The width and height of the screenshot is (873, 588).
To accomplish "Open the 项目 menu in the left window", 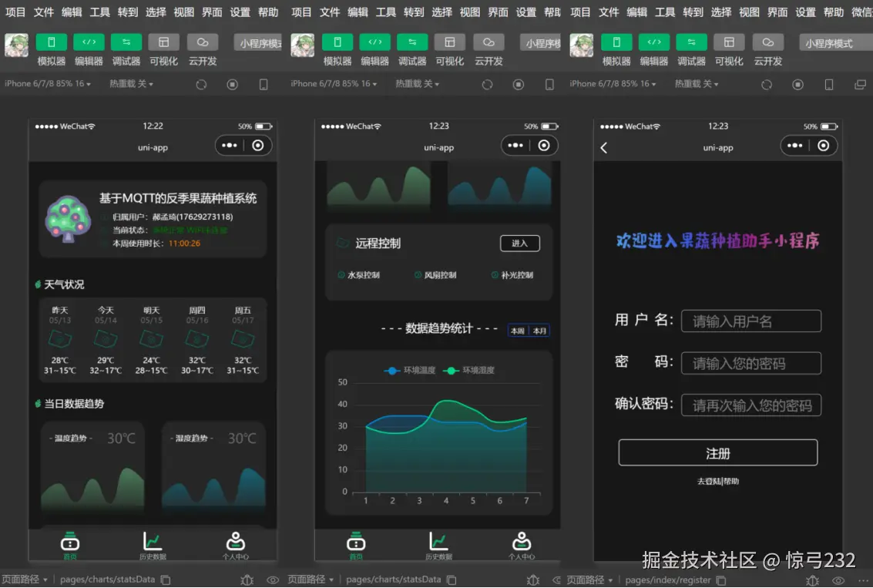I will pyautogui.click(x=15, y=12).
